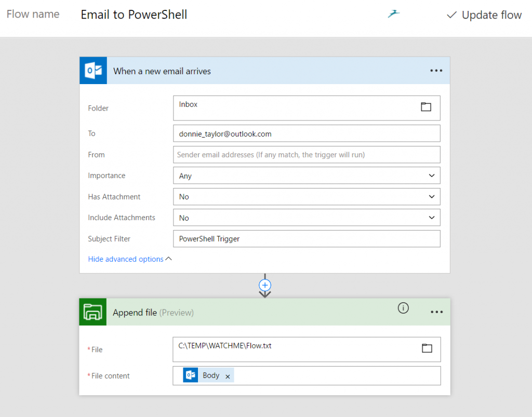This screenshot has width=532, height=417.
Task: Browse using the folder icon in the File field
Action: pyautogui.click(x=427, y=348)
